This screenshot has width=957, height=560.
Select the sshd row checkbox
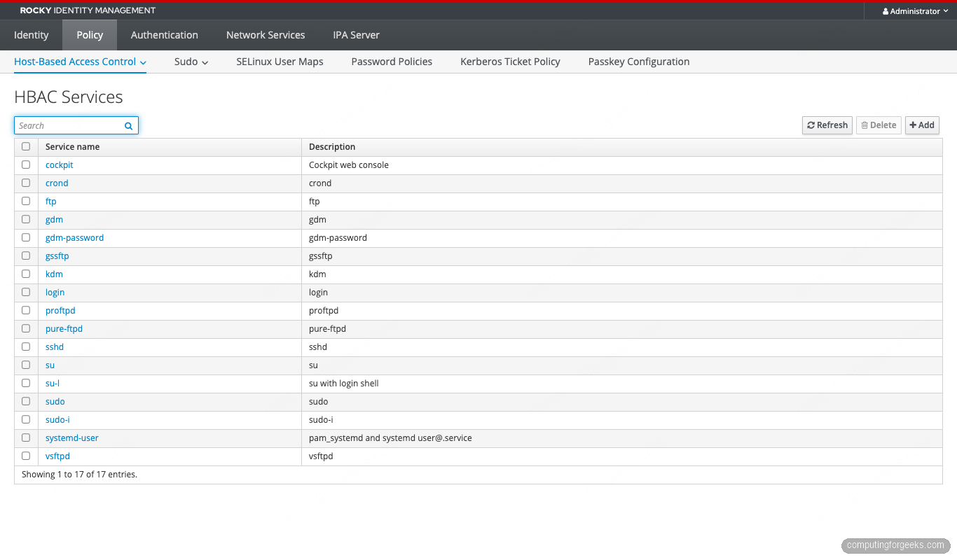(26, 346)
